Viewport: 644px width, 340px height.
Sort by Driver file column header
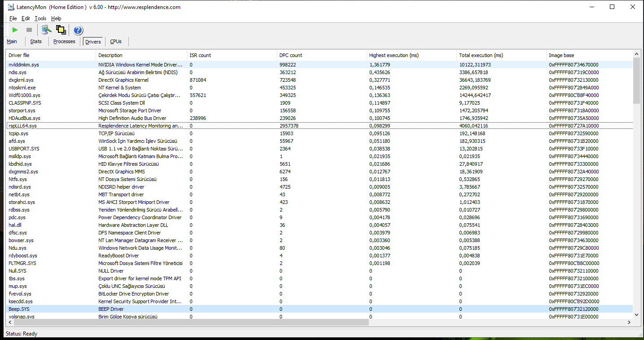click(x=51, y=55)
